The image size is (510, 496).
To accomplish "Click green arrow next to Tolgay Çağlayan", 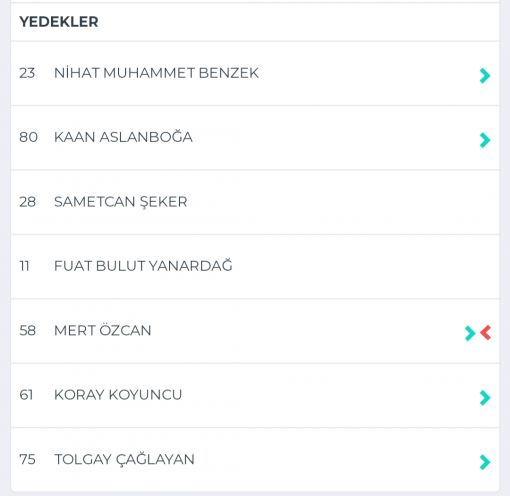I will [x=485, y=462].
